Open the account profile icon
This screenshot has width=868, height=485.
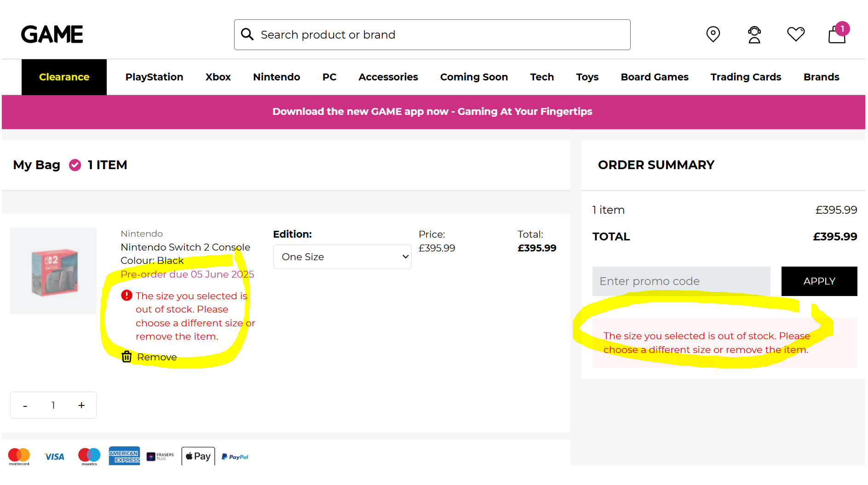point(754,34)
